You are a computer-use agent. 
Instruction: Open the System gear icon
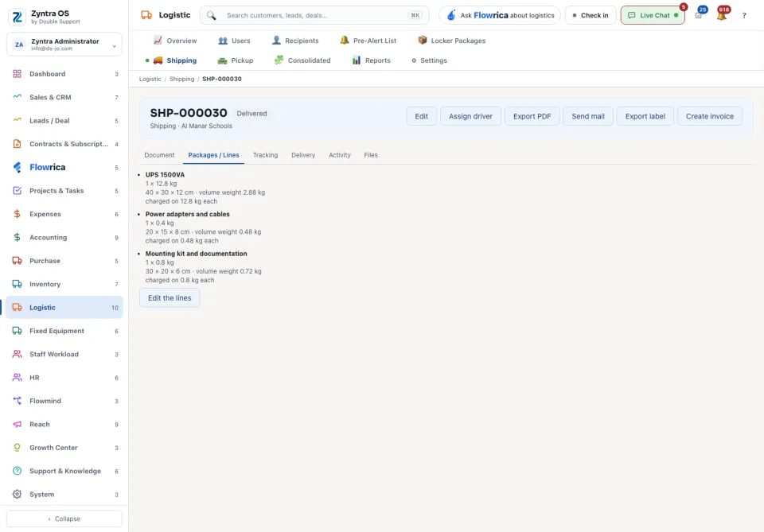[17, 495]
